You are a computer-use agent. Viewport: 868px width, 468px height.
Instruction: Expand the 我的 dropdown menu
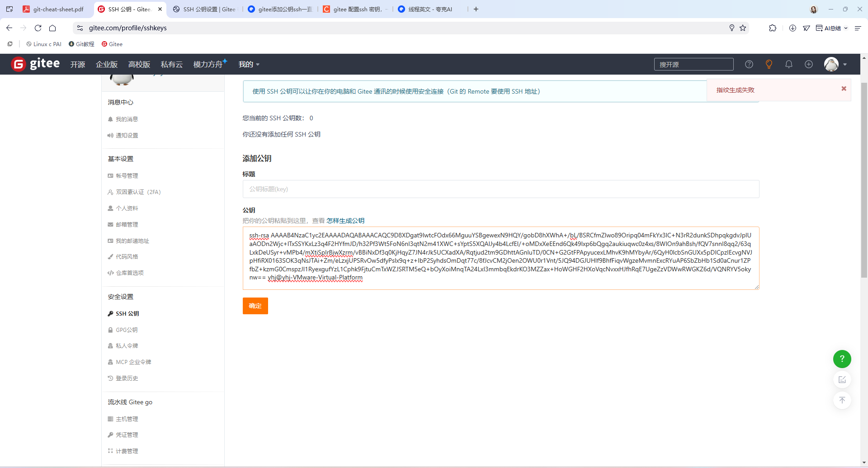click(249, 64)
